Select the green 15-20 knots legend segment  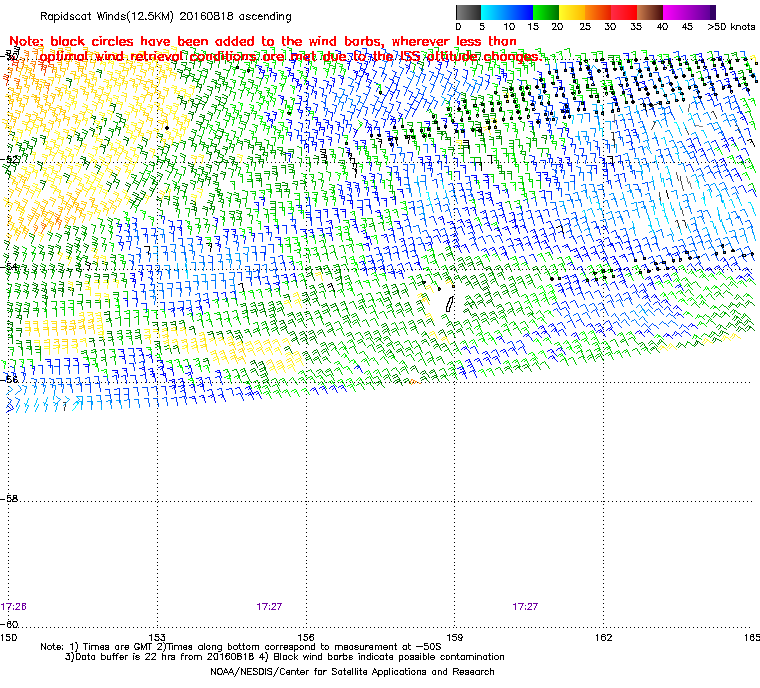click(x=546, y=12)
